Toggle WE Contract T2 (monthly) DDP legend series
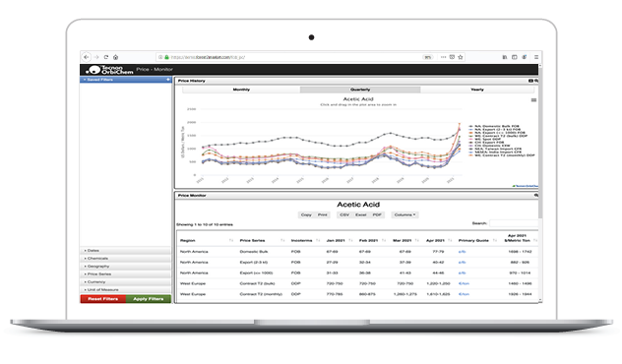 coord(501,155)
